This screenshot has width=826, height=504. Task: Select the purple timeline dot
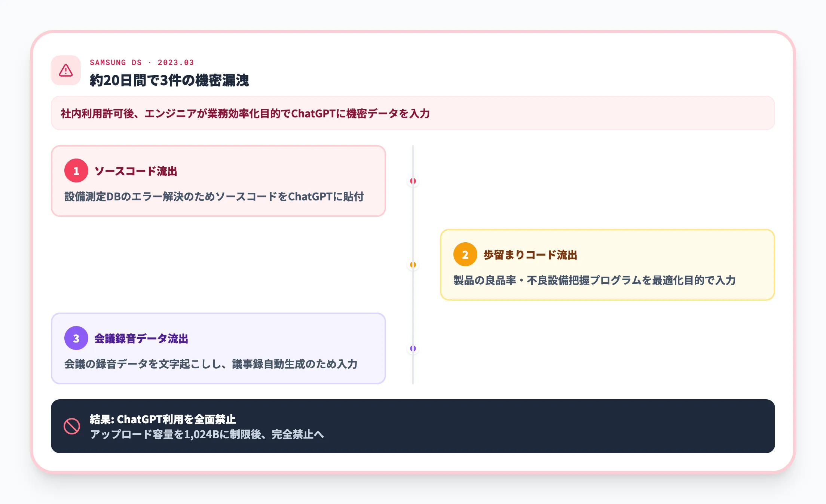(413, 348)
